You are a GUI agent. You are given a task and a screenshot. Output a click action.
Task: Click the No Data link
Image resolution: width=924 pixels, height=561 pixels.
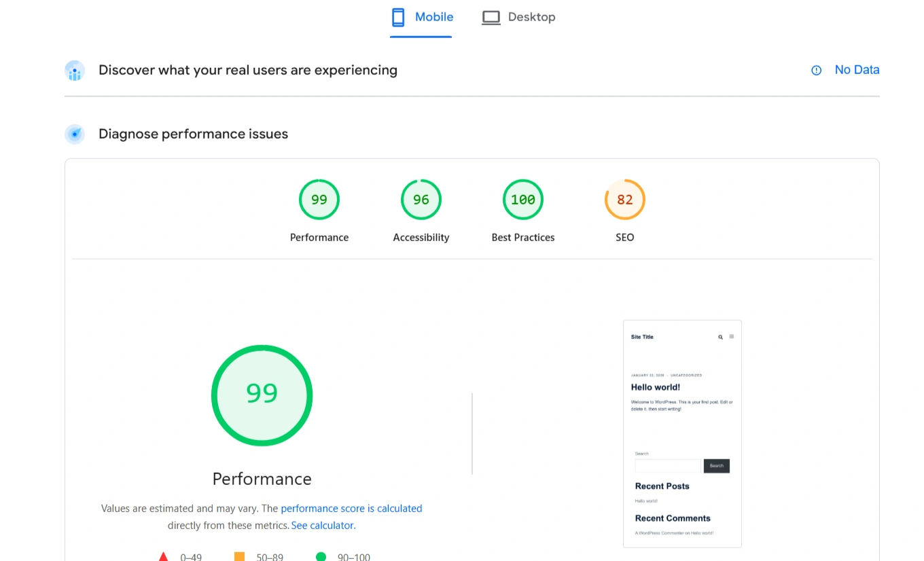pos(857,70)
